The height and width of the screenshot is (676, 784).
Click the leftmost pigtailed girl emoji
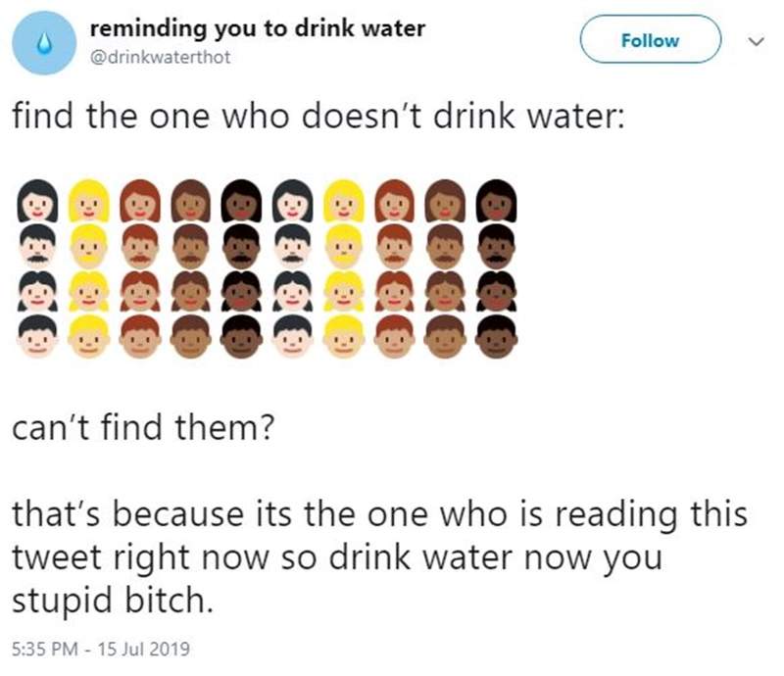(37, 290)
